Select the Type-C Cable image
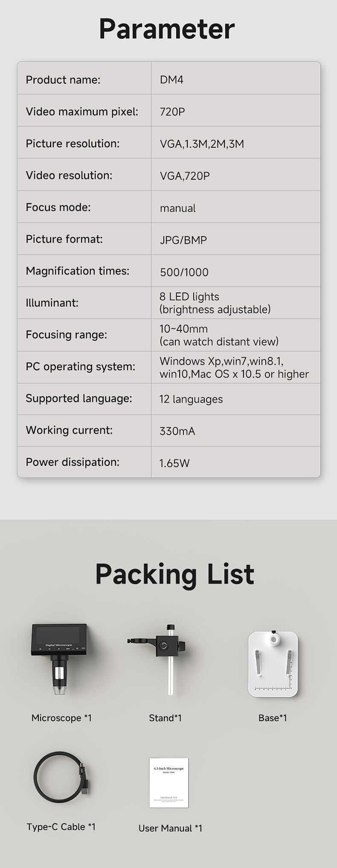The width and height of the screenshot is (337, 868). click(61, 774)
